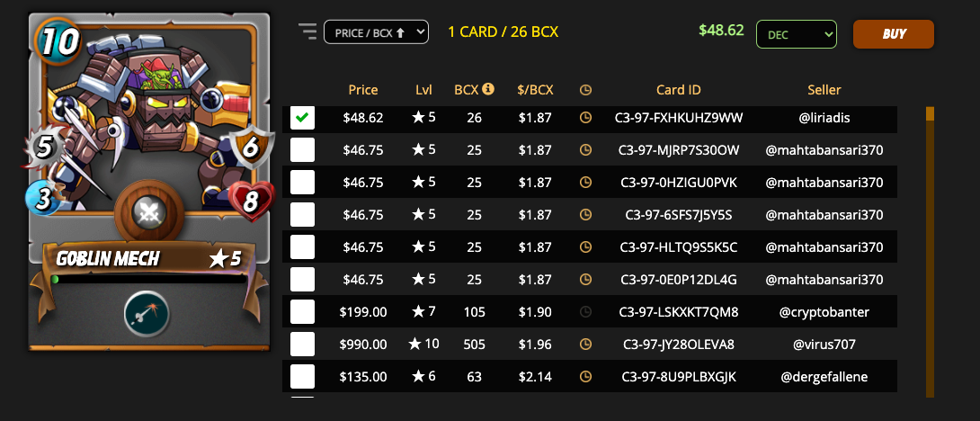Click the listings vertical scrollbar
980x421 pixels.
pos(930,252)
